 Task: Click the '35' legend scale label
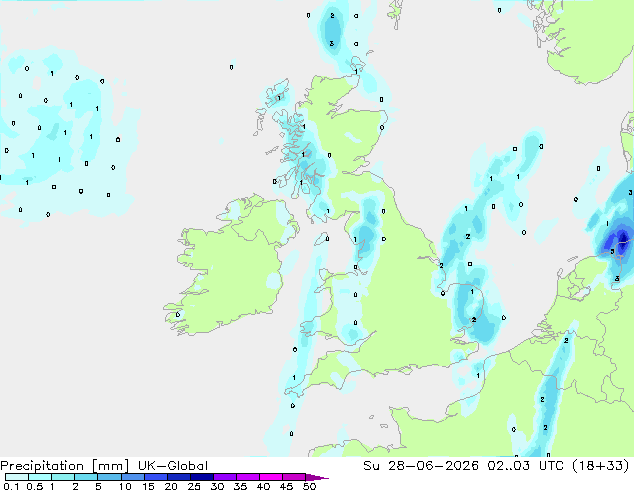pyautogui.click(x=240, y=486)
